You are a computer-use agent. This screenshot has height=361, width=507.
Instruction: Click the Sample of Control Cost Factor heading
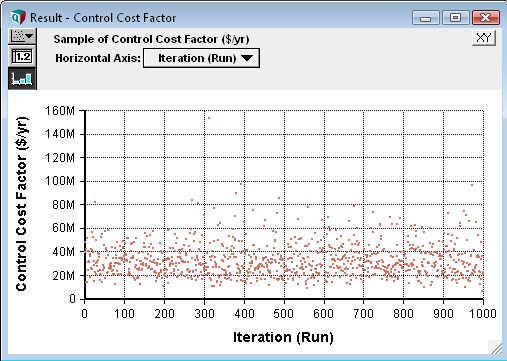point(151,39)
